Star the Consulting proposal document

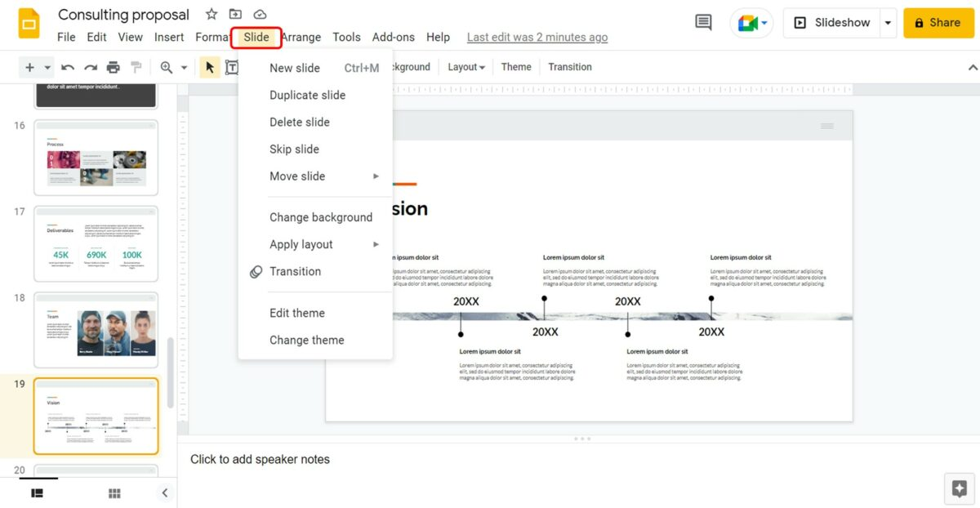pyautogui.click(x=212, y=14)
